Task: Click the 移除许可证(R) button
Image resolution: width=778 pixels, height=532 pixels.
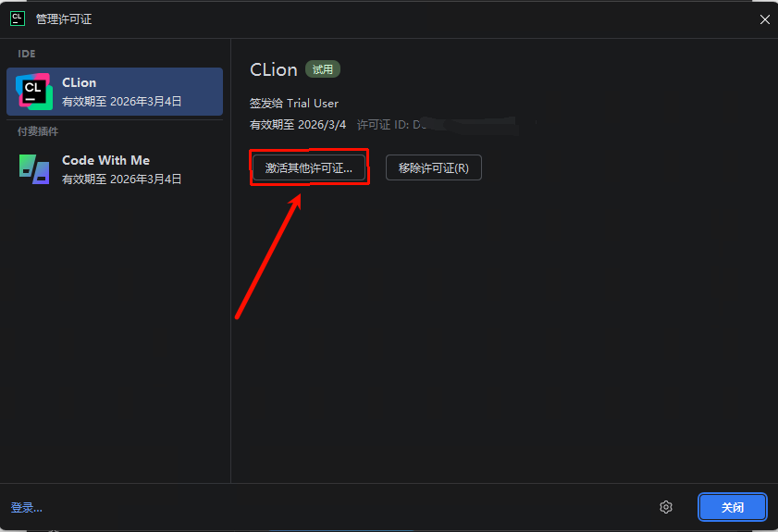Action: click(434, 167)
